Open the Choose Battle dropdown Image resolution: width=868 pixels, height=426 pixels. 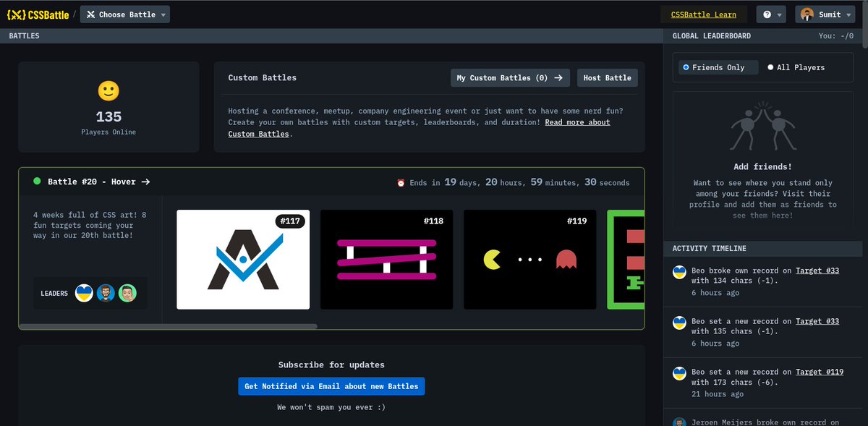pyautogui.click(x=125, y=14)
